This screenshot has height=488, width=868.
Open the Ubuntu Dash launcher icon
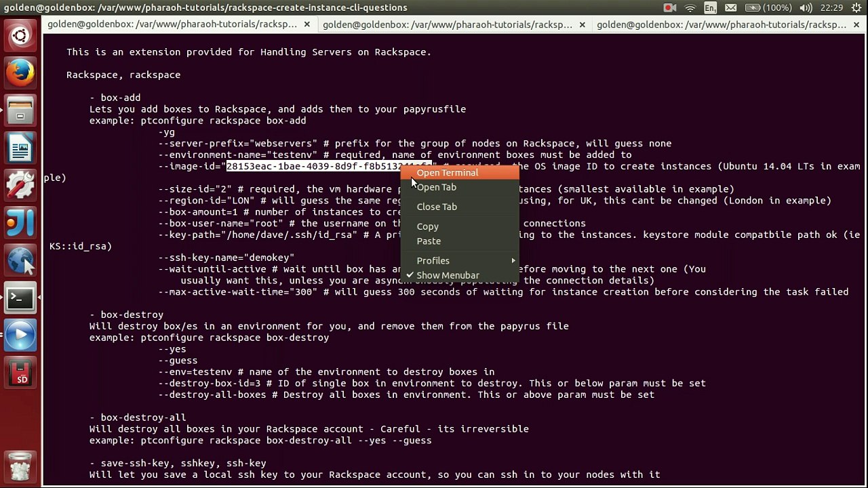point(20,35)
